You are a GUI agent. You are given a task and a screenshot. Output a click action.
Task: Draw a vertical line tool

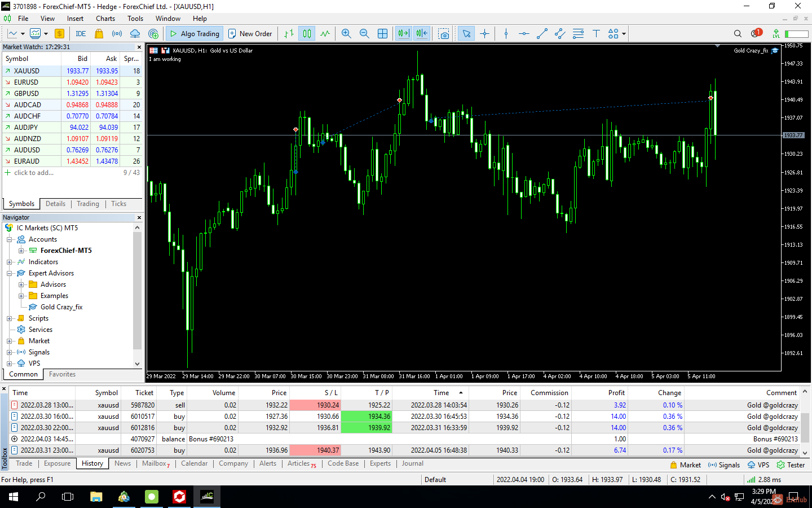click(506, 33)
